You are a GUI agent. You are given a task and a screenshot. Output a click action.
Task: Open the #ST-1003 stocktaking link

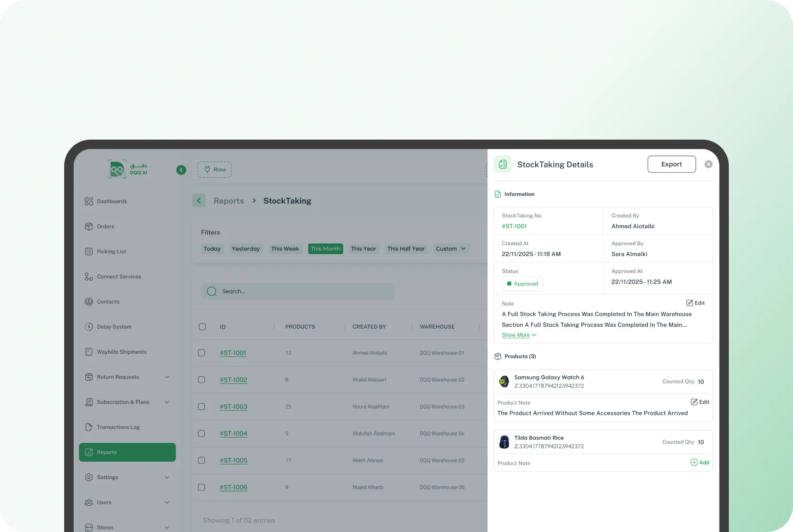point(234,407)
